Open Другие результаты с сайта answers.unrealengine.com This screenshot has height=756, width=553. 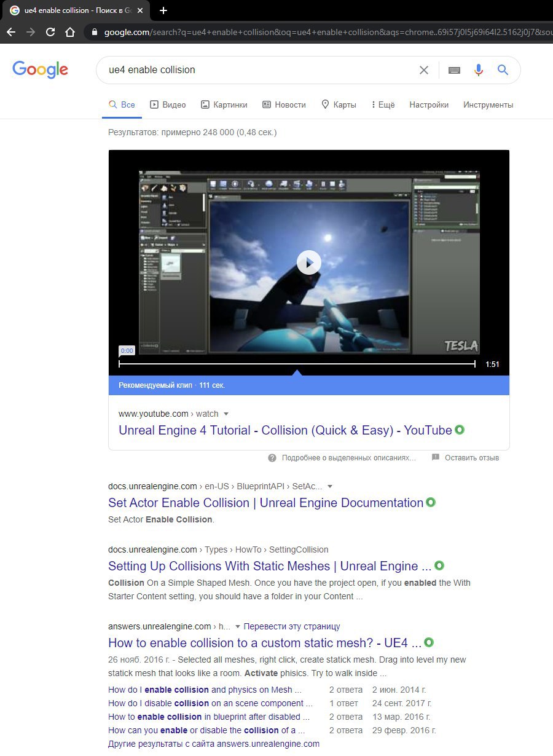214,744
